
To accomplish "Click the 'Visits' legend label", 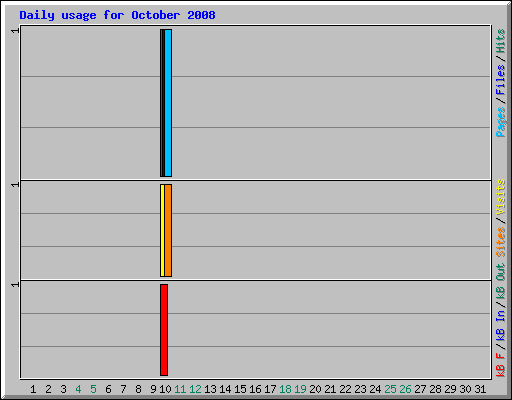I will pyautogui.click(x=501, y=197).
